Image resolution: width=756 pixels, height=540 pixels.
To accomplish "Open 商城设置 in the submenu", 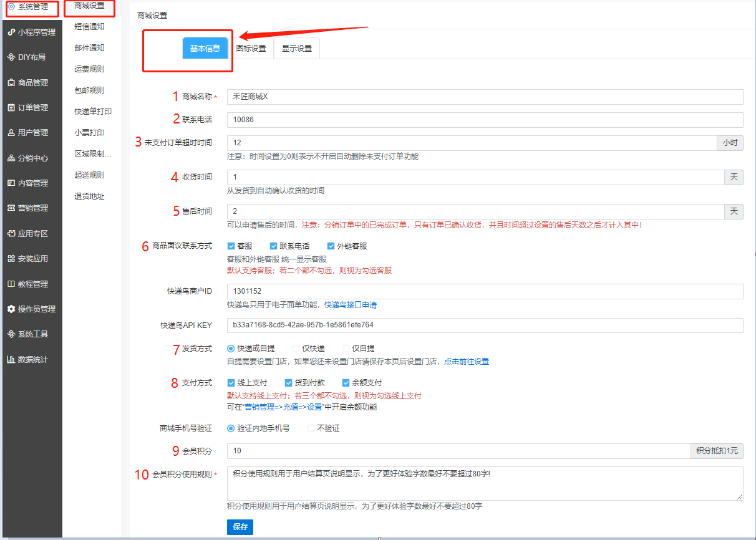I will (90, 6).
